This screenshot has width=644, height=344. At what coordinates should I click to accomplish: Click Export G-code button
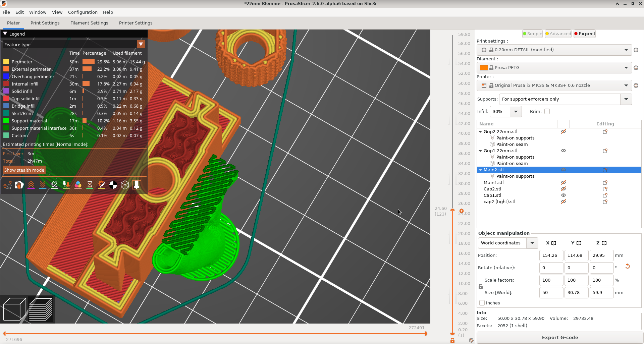click(x=560, y=337)
